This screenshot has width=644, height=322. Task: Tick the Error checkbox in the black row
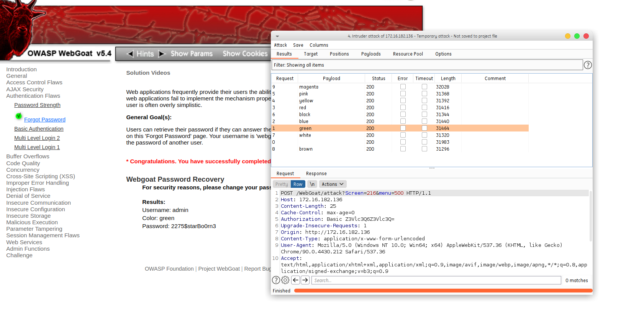[403, 115]
